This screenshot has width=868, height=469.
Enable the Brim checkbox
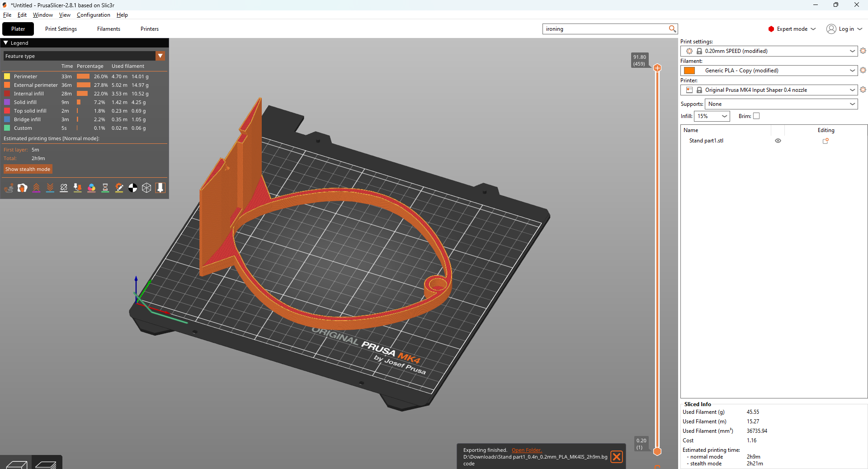tap(757, 116)
